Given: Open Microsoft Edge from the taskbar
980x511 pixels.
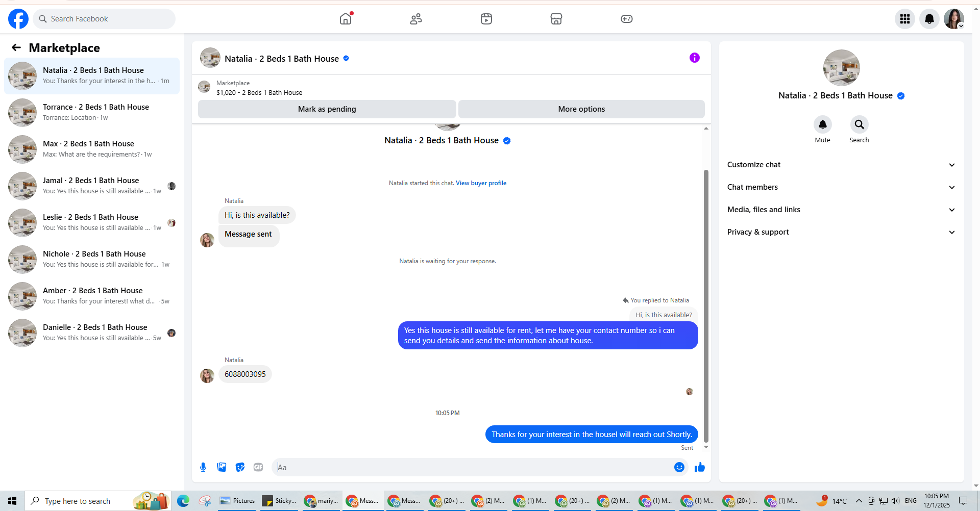Looking at the screenshot, I should pyautogui.click(x=183, y=501).
